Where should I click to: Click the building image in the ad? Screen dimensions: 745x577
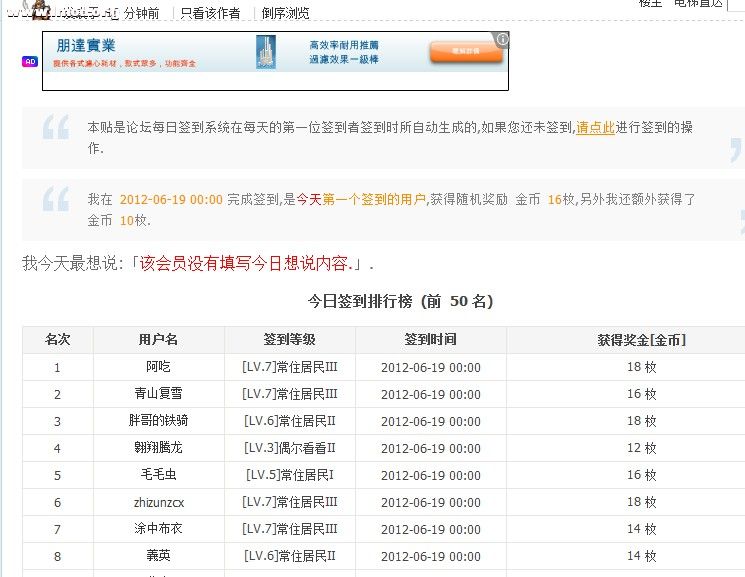(x=266, y=52)
